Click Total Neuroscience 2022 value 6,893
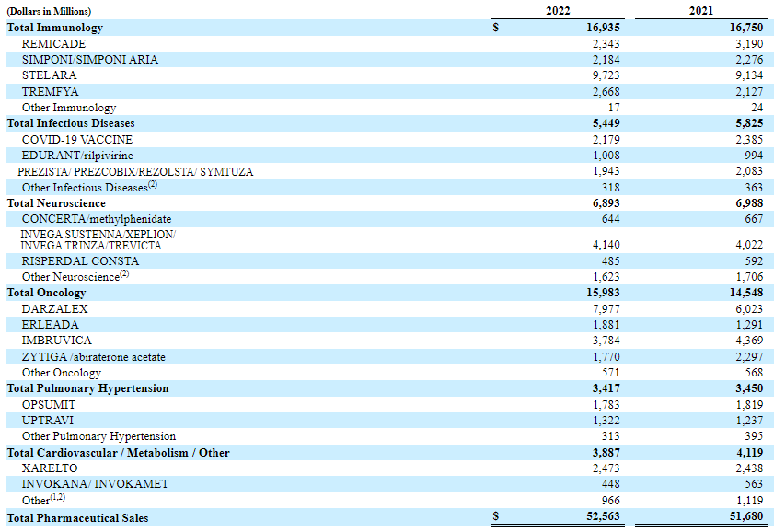 (606, 203)
